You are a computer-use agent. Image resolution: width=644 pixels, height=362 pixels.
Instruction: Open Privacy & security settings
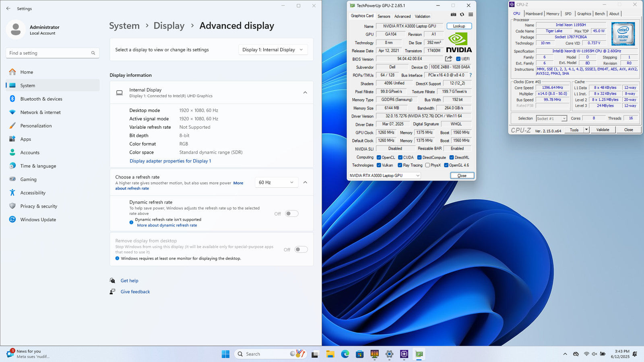click(x=52, y=206)
